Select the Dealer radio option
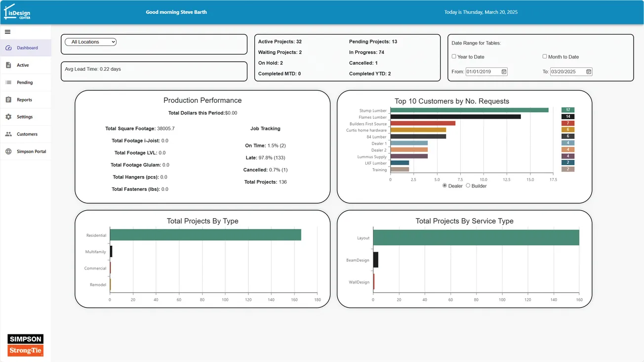This screenshot has height=362, width=644. coord(444,186)
